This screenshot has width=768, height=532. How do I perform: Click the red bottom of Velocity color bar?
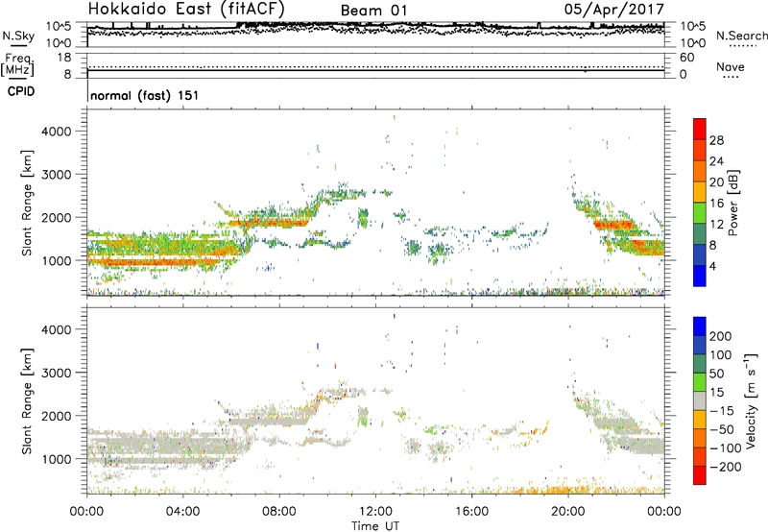pyautogui.click(x=700, y=475)
